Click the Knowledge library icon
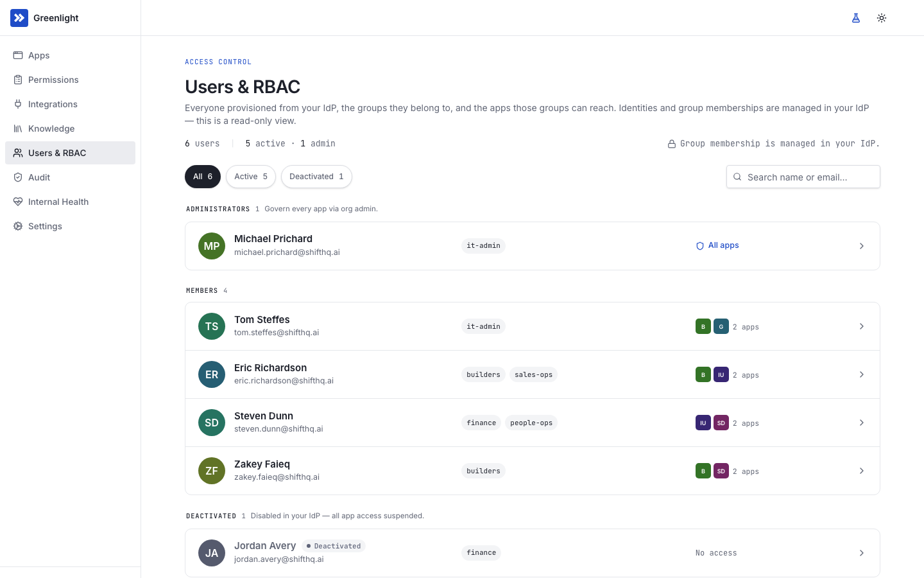 click(18, 128)
